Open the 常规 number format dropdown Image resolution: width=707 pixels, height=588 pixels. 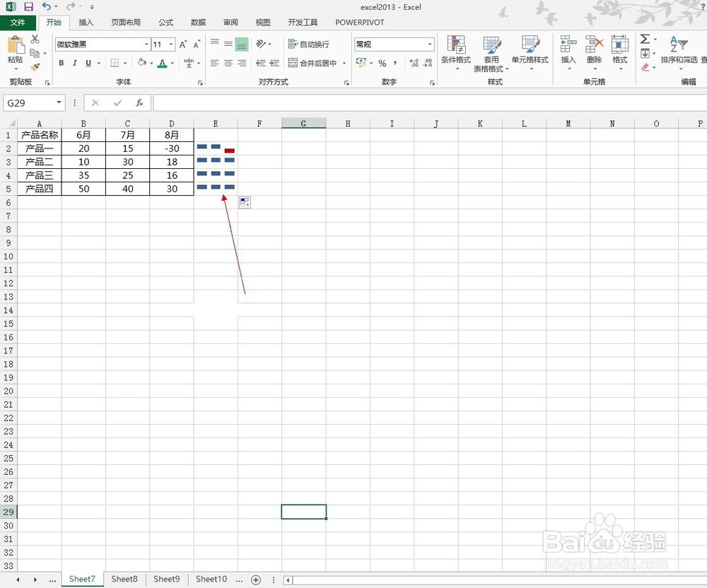coord(431,43)
